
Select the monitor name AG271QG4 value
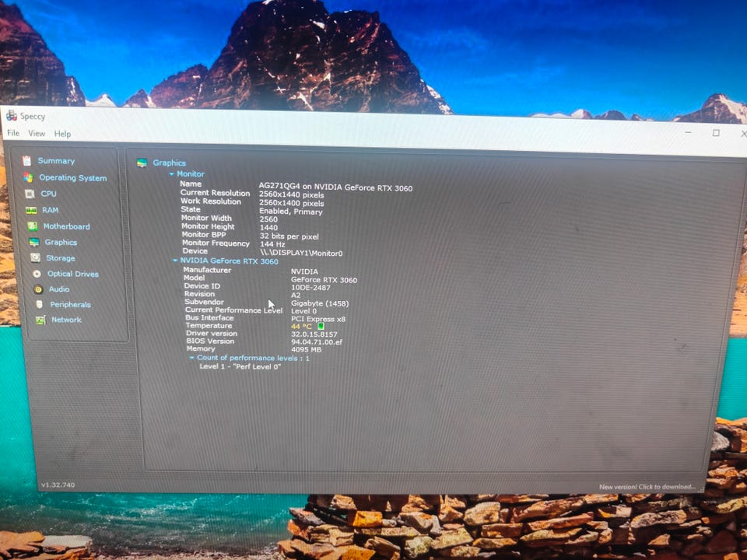click(335, 187)
